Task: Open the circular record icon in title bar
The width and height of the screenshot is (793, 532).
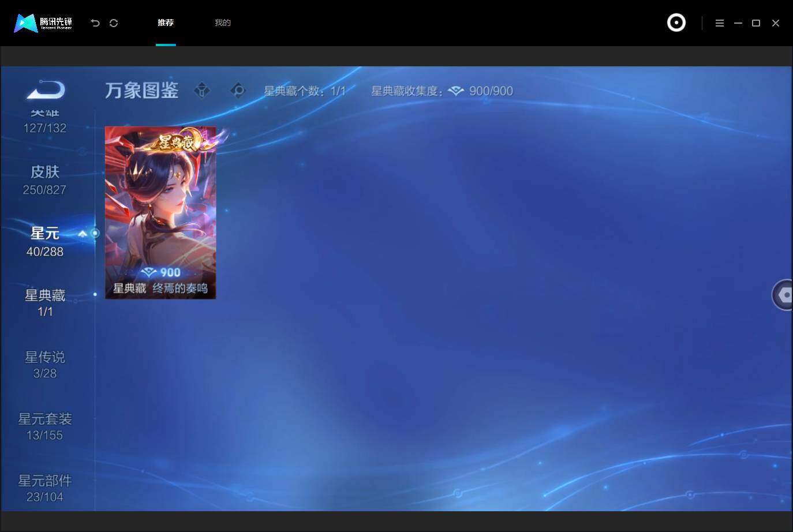Action: [676, 23]
